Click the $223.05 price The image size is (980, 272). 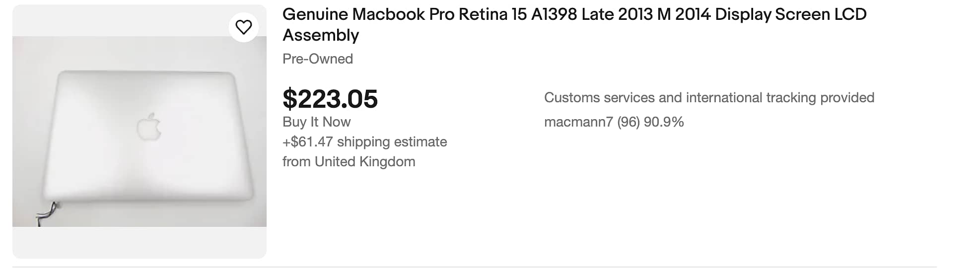coord(330,99)
